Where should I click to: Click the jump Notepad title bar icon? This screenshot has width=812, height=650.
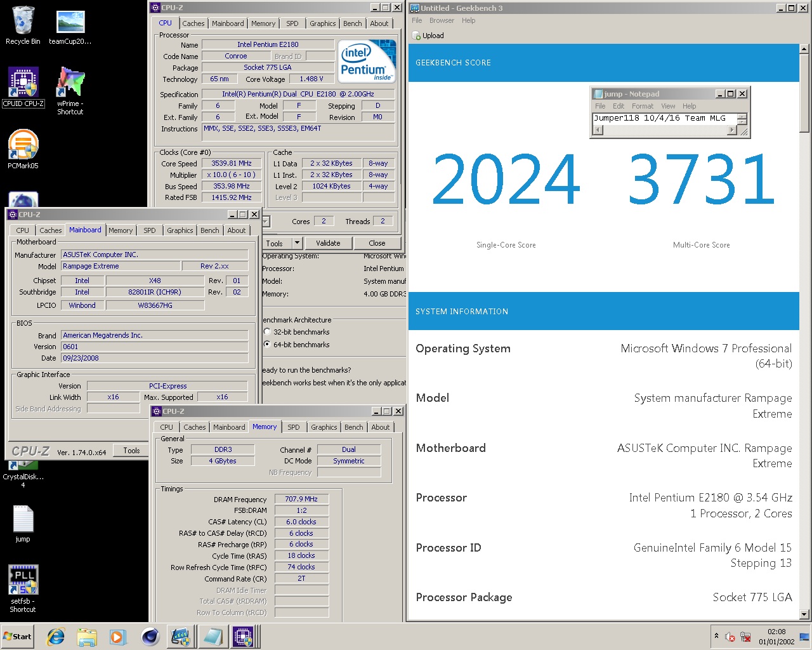pos(598,93)
